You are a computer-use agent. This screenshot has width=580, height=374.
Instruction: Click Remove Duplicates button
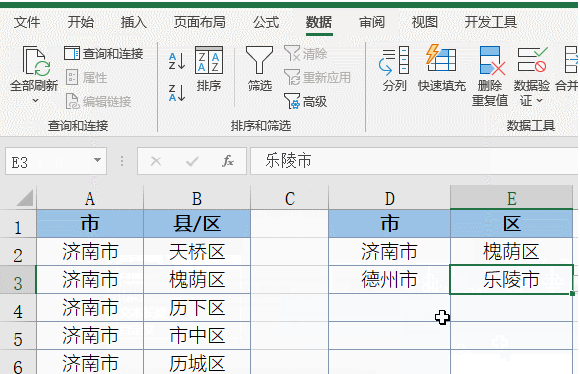(x=490, y=76)
